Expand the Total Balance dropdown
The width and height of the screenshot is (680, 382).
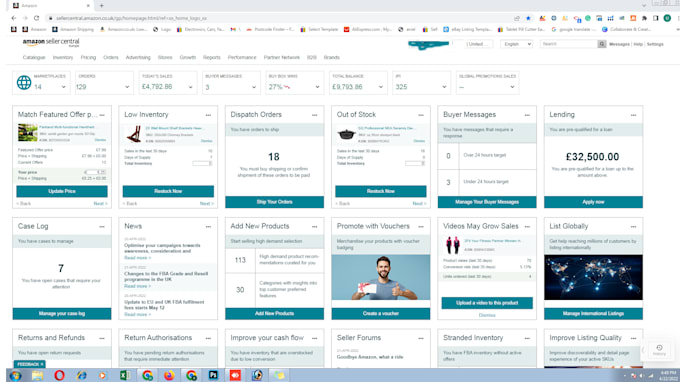coord(380,87)
